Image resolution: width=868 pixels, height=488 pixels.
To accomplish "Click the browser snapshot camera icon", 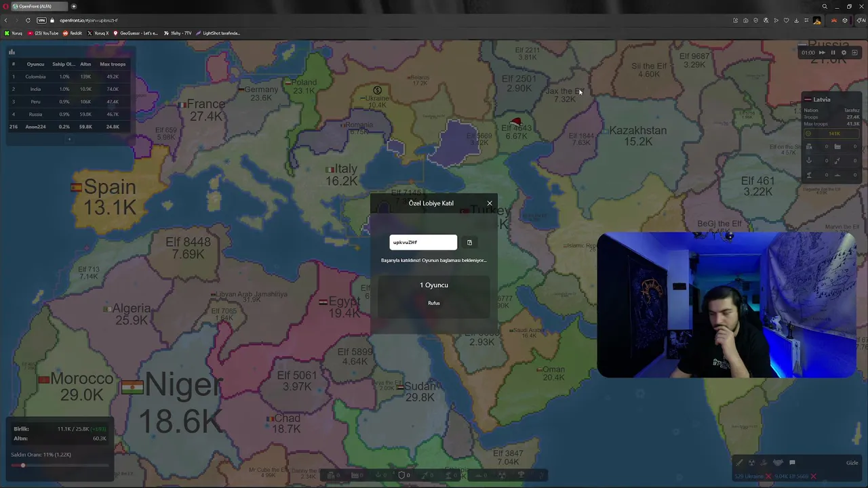I will (x=745, y=20).
